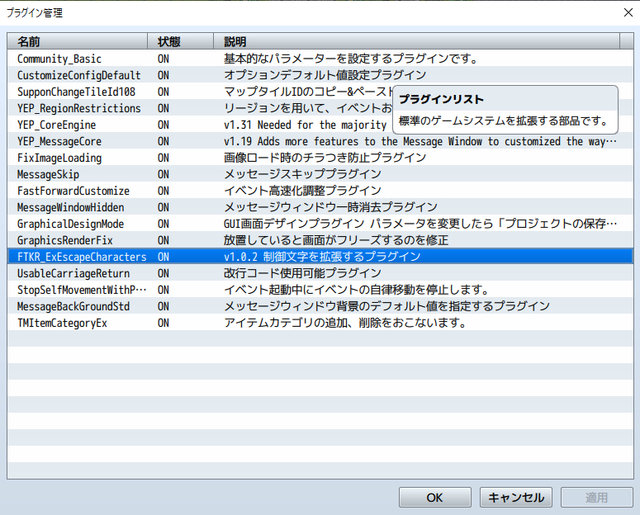Click description 放置していると画面がフリーズするのを修正
This screenshot has height=515, width=640.
336,240
